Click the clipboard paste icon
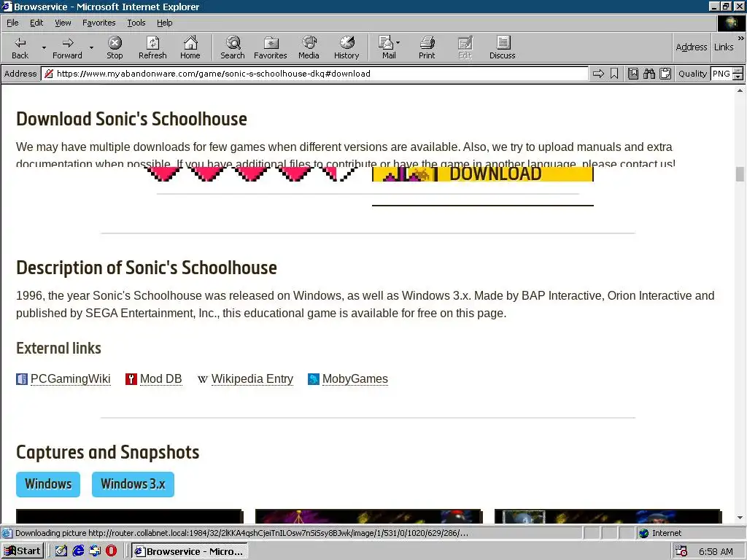Viewport: 747px width, 560px height. point(665,74)
